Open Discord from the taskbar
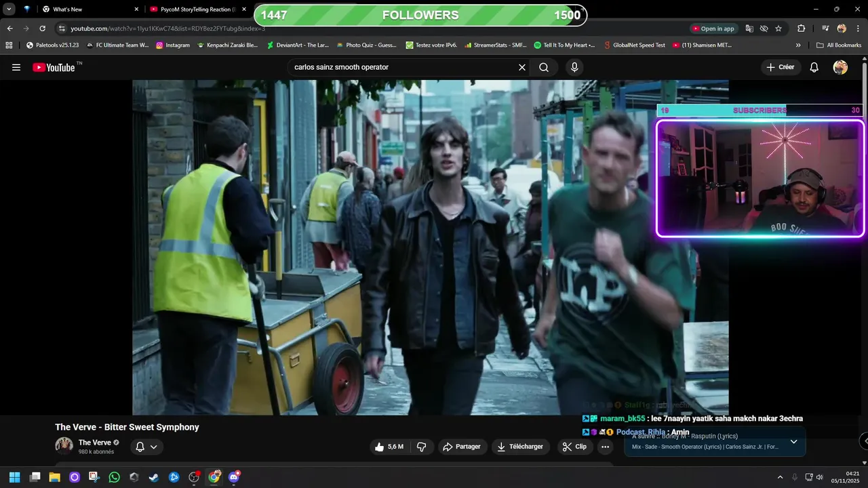Viewport: 868px width, 488px height. 234,477
